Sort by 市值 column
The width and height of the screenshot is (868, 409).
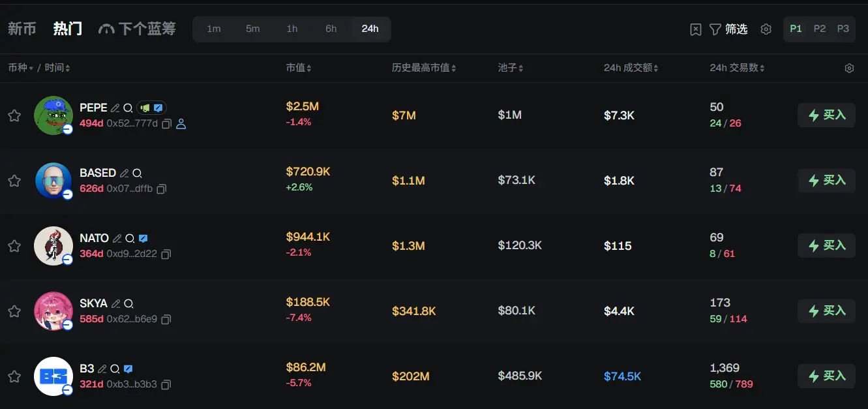coord(299,68)
